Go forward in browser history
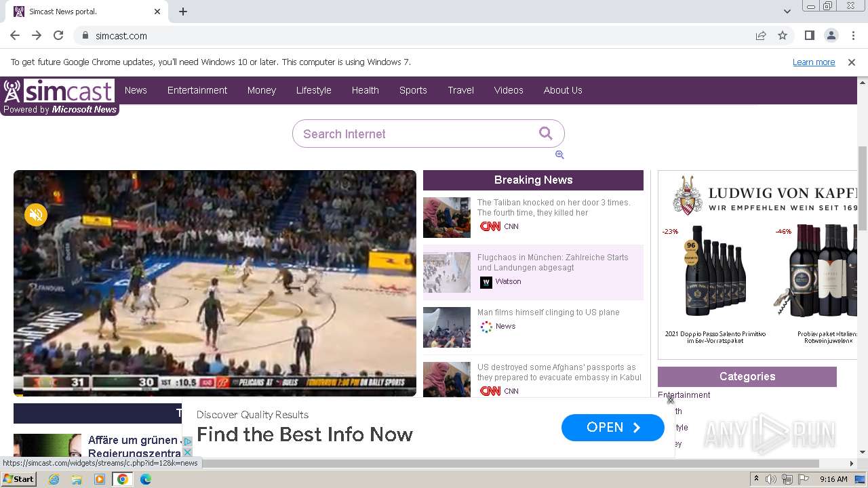 (37, 35)
